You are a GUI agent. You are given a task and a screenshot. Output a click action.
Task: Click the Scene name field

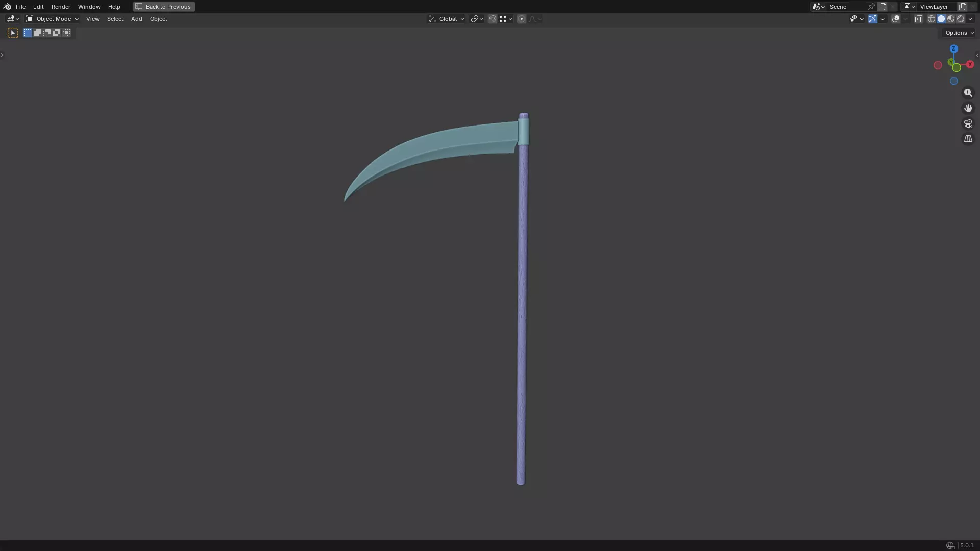pos(846,7)
